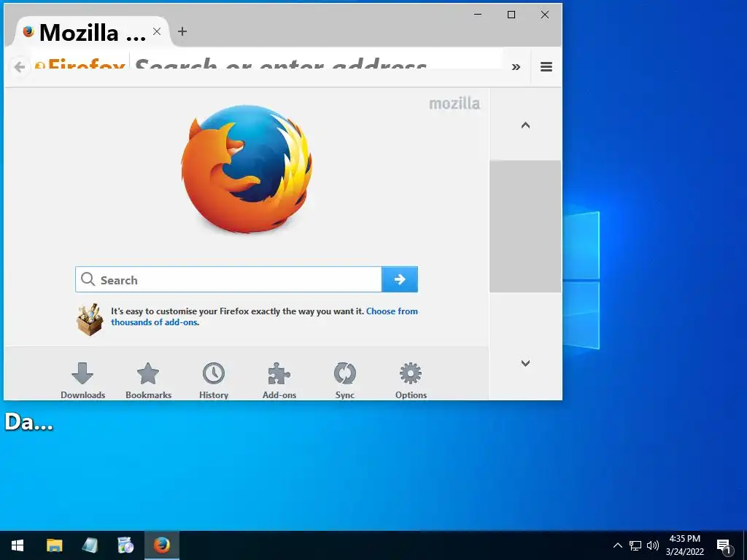Viewport: 747px width, 560px height.
Task: Click the Firefox icon in taskbar
Action: click(162, 545)
